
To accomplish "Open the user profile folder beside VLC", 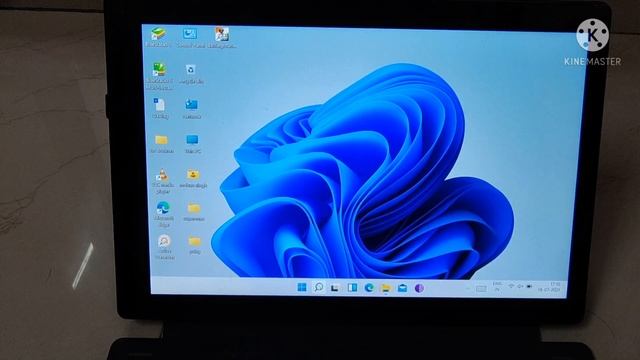I will point(193,178).
